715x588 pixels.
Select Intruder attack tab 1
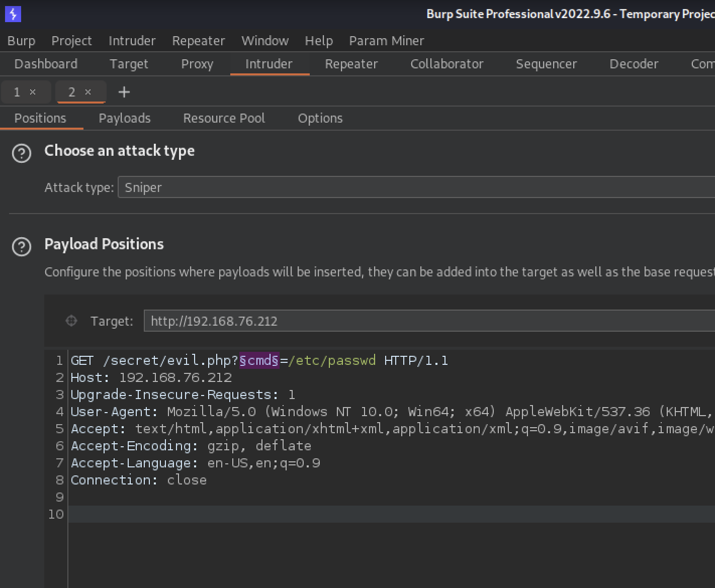17,92
